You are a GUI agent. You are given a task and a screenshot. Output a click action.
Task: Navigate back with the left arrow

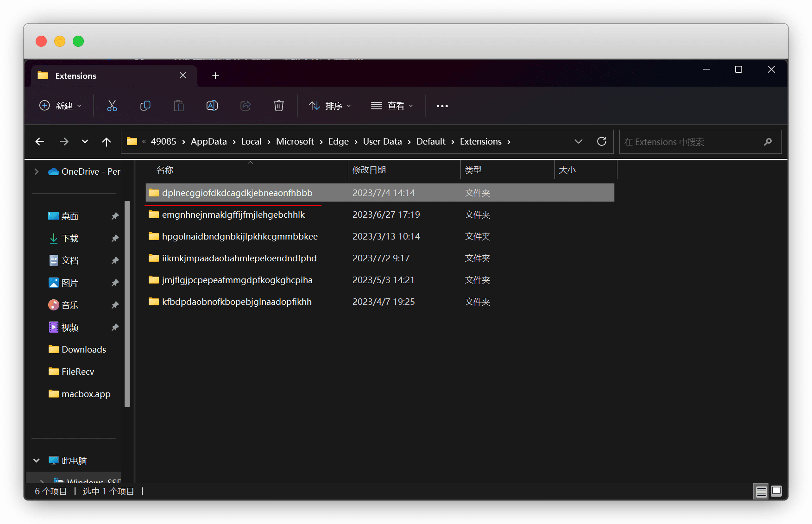[40, 142]
